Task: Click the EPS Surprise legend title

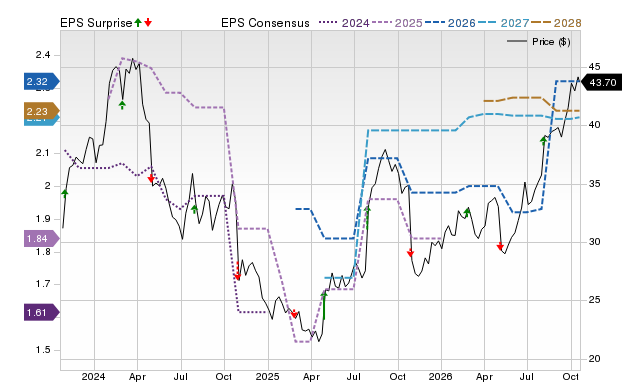Action: tap(96, 23)
